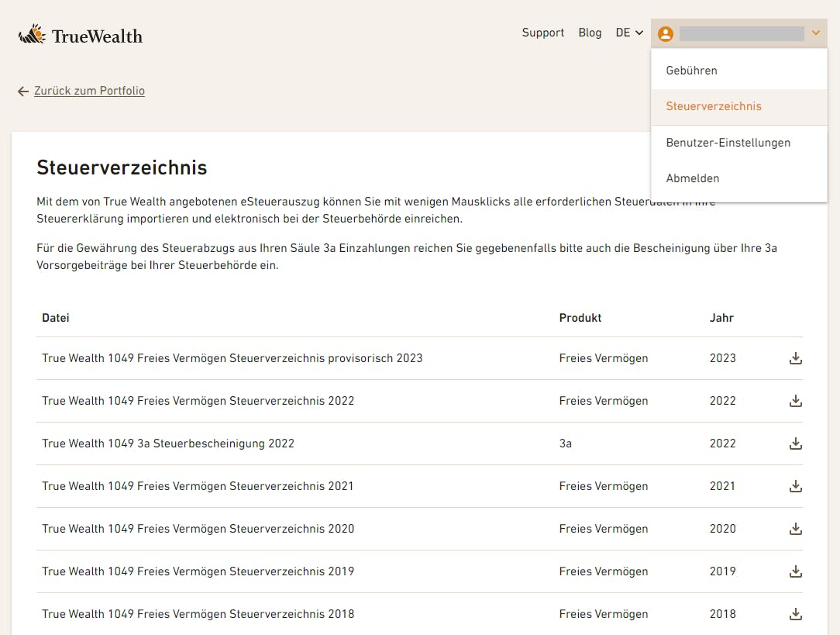This screenshot has width=840, height=635.
Task: Collapse the user account menu chevron
Action: (x=815, y=33)
